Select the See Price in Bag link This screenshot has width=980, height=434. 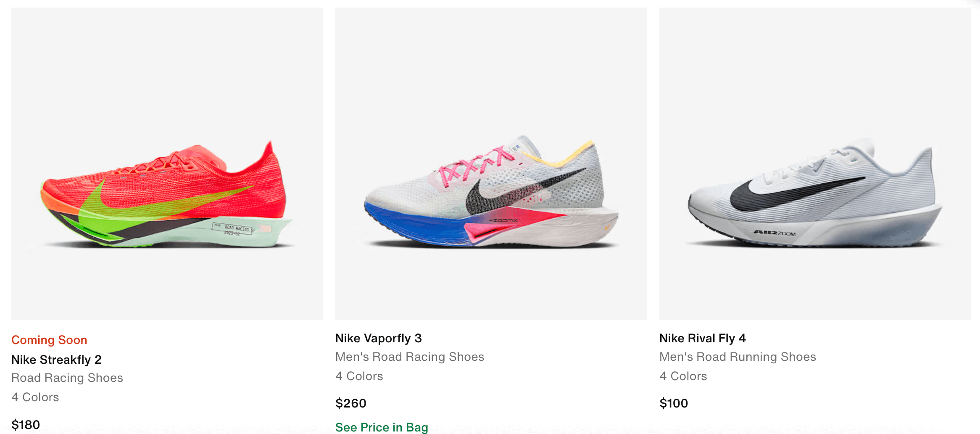pos(382,427)
